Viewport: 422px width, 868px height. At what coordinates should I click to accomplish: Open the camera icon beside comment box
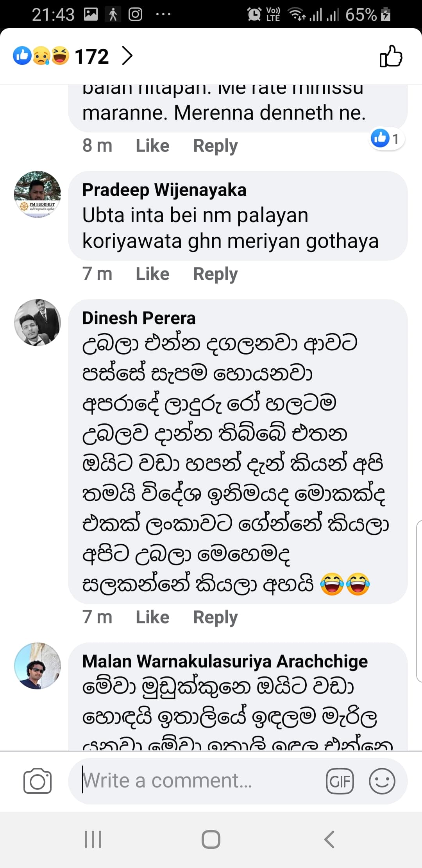pos(38,781)
